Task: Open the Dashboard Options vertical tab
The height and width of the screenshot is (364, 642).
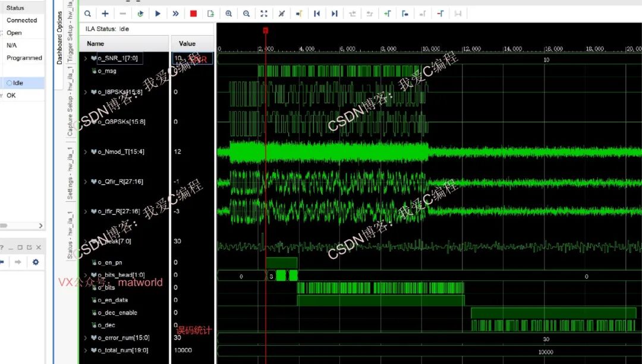Action: point(59,37)
